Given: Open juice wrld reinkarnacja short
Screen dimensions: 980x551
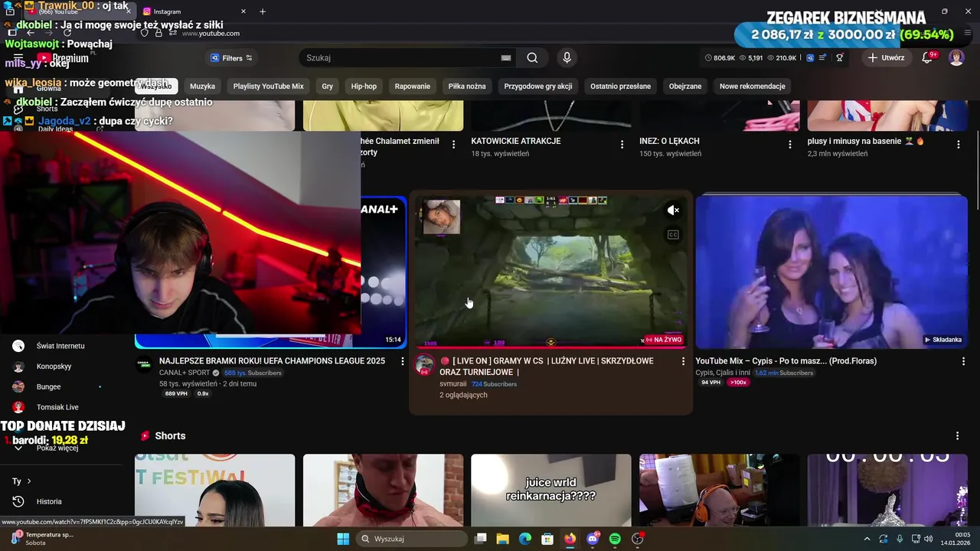Looking at the screenshot, I should coord(551,490).
